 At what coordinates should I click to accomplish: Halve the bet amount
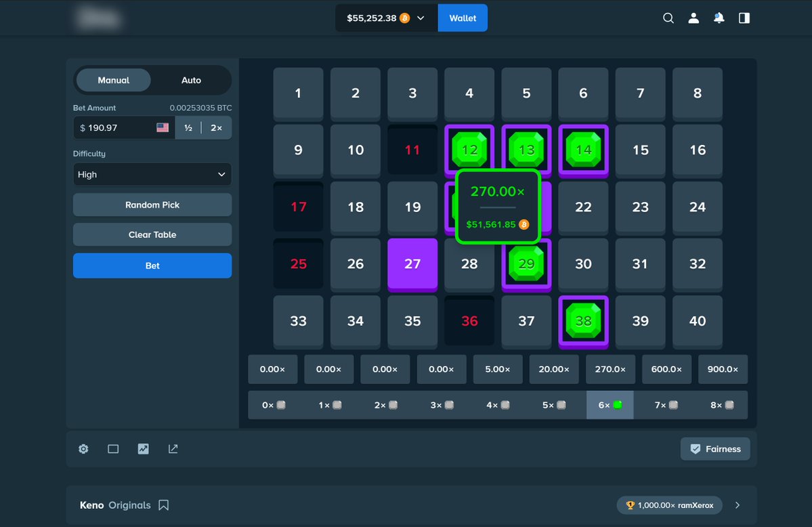[x=188, y=127]
